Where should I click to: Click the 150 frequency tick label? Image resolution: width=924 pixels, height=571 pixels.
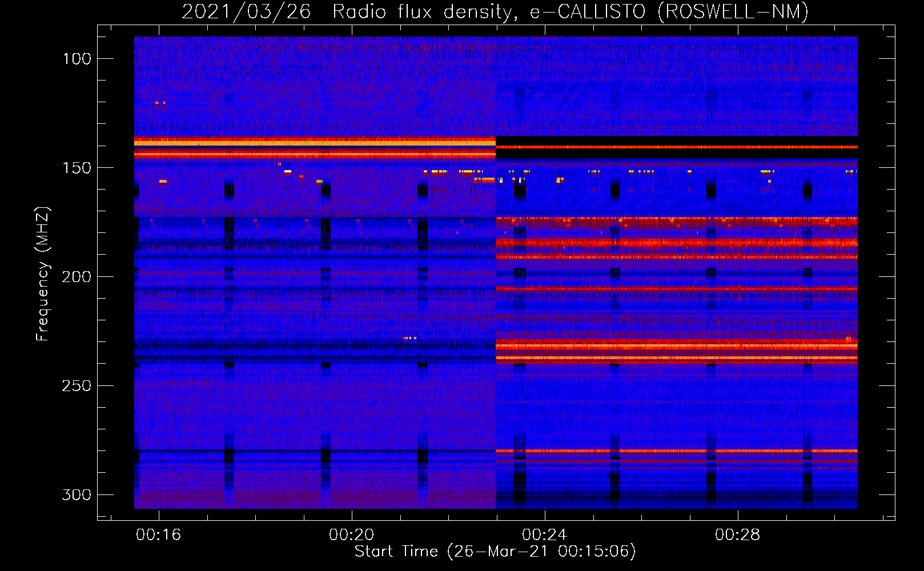pyautogui.click(x=77, y=168)
